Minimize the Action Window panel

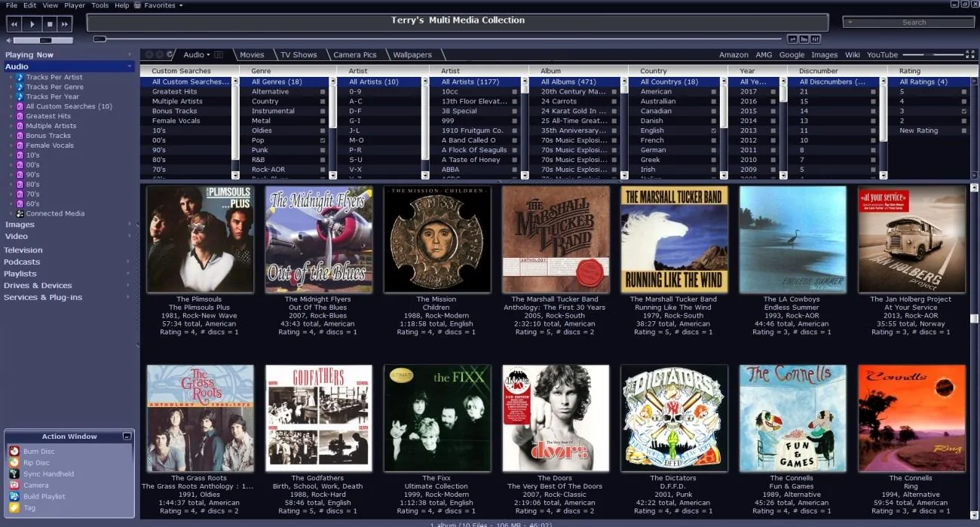pos(127,437)
